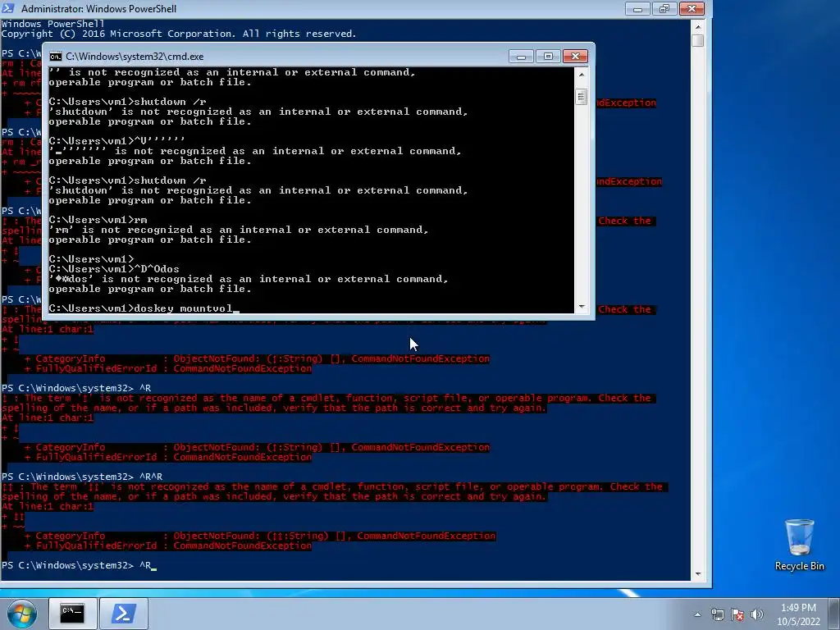Click the cmd.exe scrollbar thumb
The height and width of the screenshot is (630, 840).
[582, 97]
